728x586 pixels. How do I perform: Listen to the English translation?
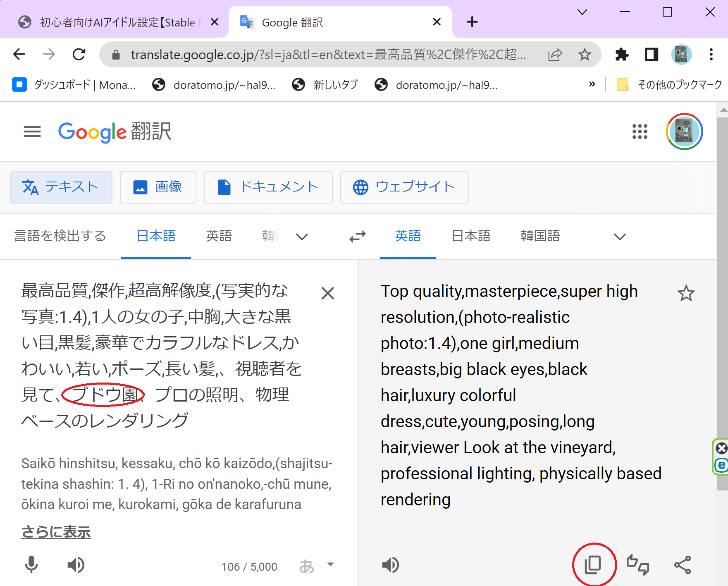tap(391, 564)
